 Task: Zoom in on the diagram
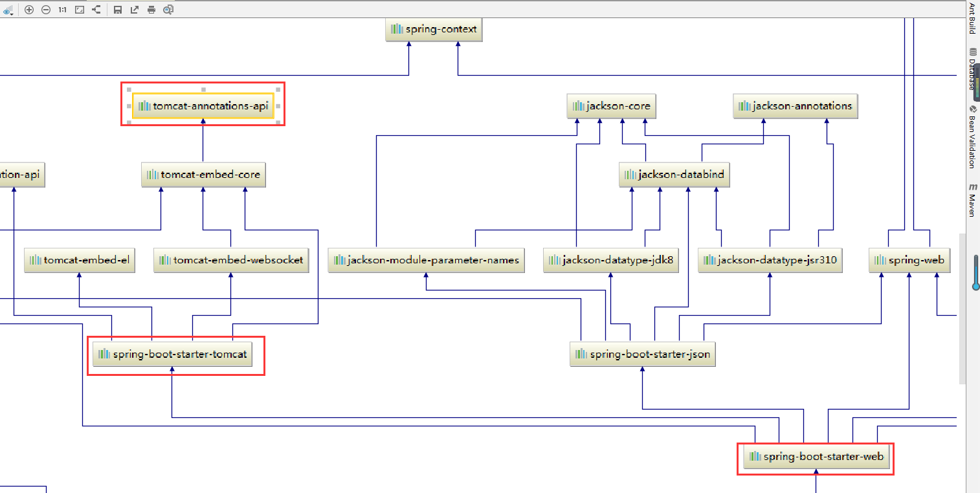pyautogui.click(x=29, y=10)
